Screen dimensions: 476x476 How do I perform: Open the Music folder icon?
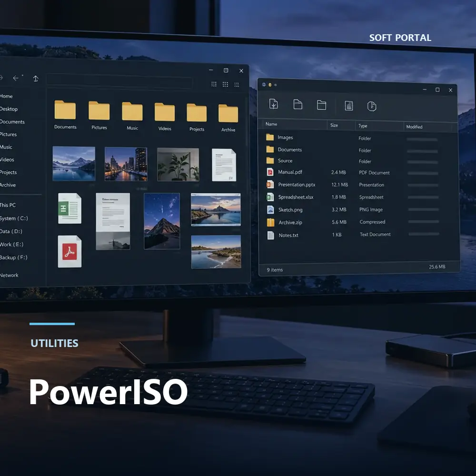pos(132,111)
